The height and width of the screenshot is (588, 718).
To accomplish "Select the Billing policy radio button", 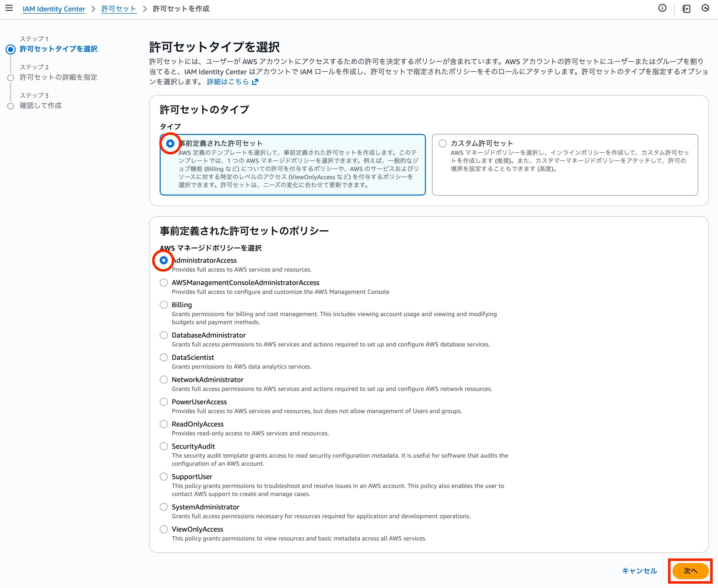I will (163, 305).
